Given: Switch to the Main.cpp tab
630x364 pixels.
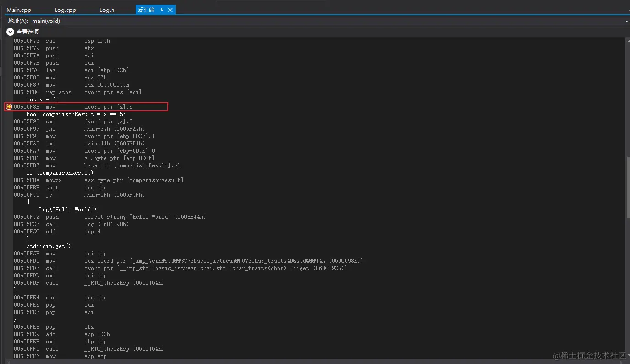Looking at the screenshot, I should coord(19,10).
